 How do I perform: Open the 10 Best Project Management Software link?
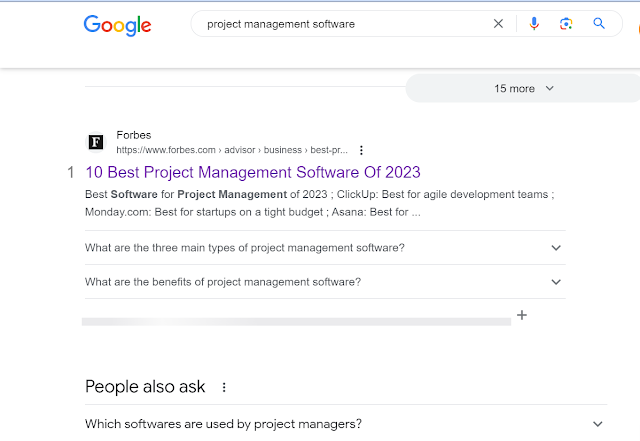253,172
